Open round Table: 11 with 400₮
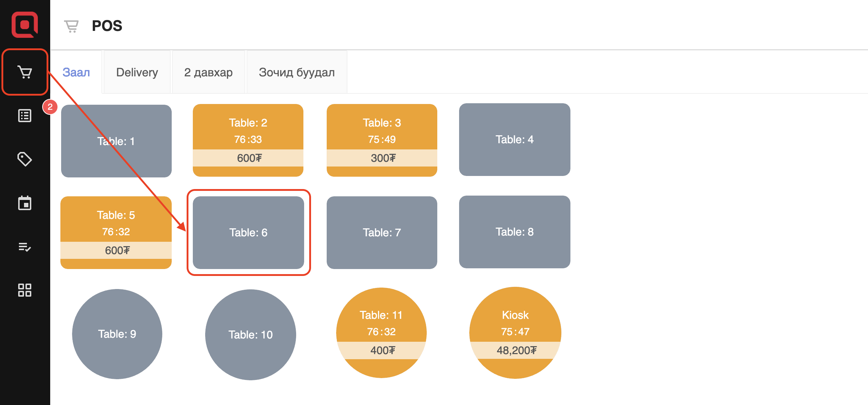The image size is (868, 405). (381, 333)
